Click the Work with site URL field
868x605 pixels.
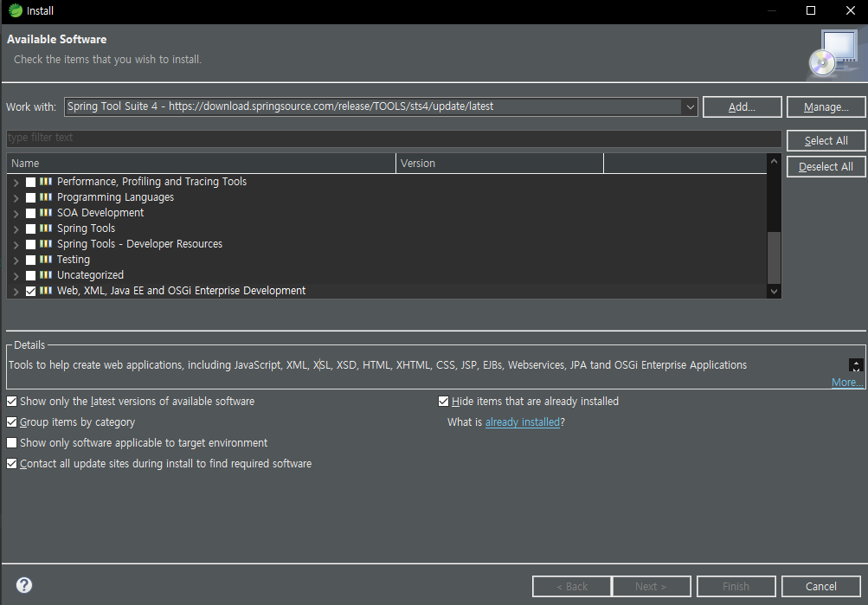click(374, 106)
